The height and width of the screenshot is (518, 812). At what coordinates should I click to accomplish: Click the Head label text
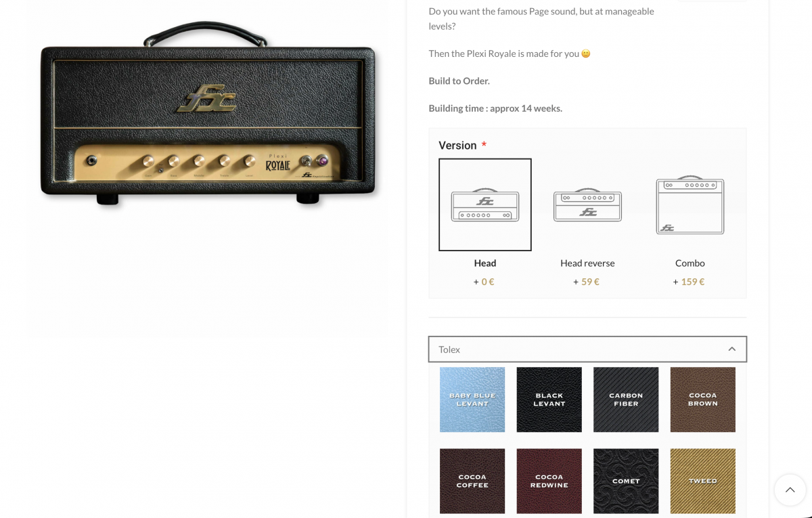coord(485,263)
